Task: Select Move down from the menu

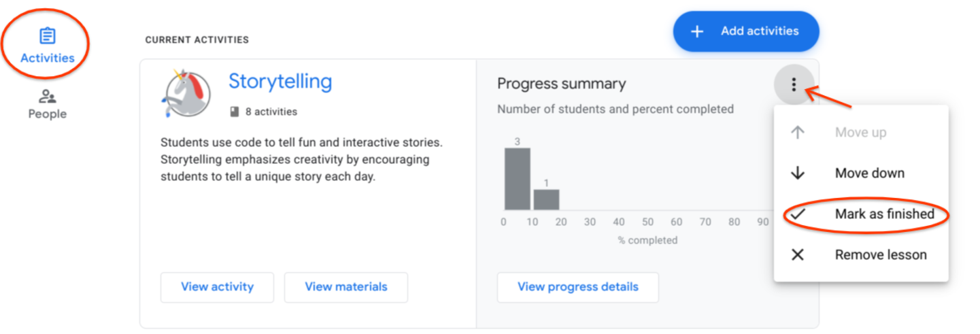Action: (861, 173)
